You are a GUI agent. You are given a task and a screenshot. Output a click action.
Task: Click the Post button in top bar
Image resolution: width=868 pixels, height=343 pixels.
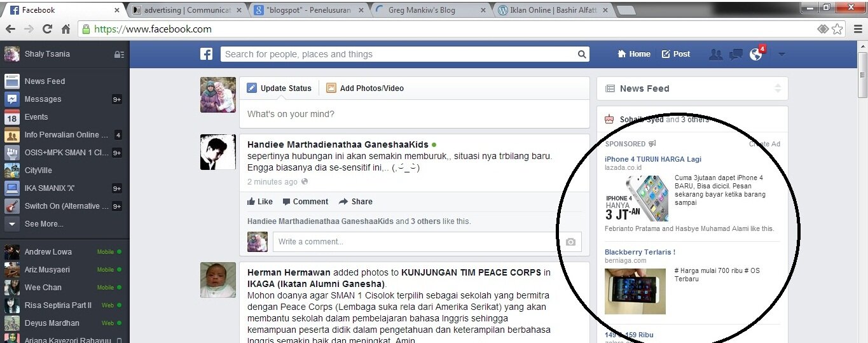676,54
